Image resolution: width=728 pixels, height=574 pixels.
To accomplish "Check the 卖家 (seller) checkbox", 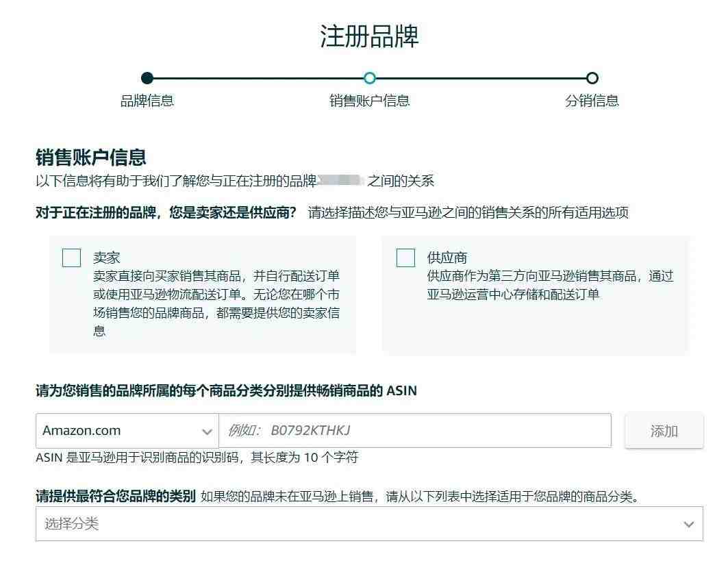I will pyautogui.click(x=71, y=258).
